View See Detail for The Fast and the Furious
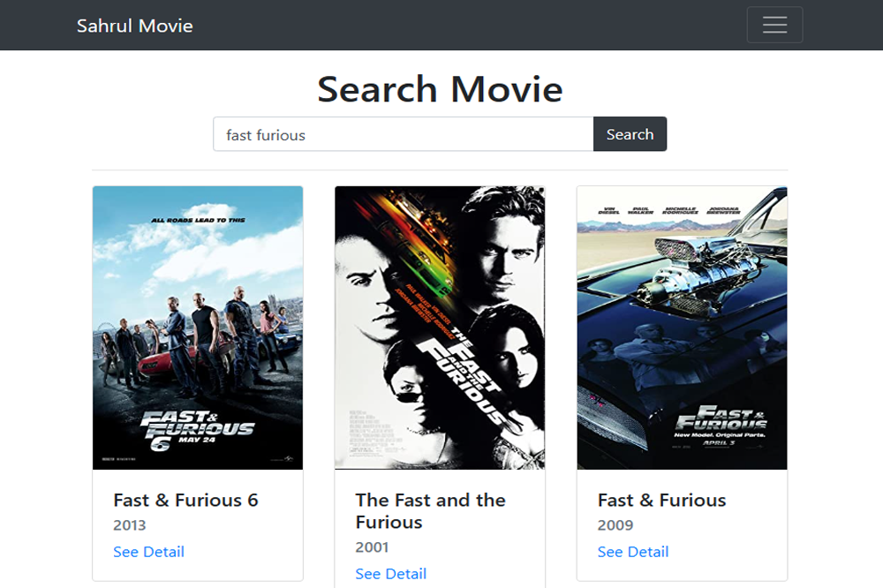The image size is (883, 588). tap(390, 574)
